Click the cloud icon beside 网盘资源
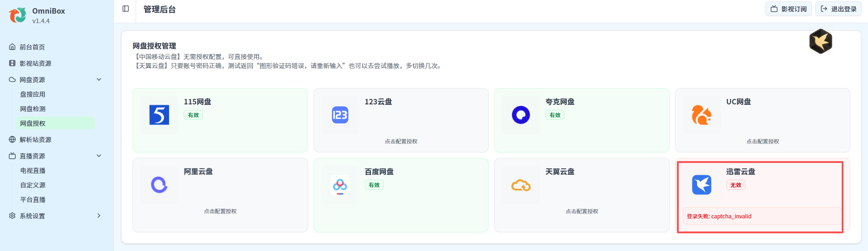The width and height of the screenshot is (868, 251). tap(12, 79)
